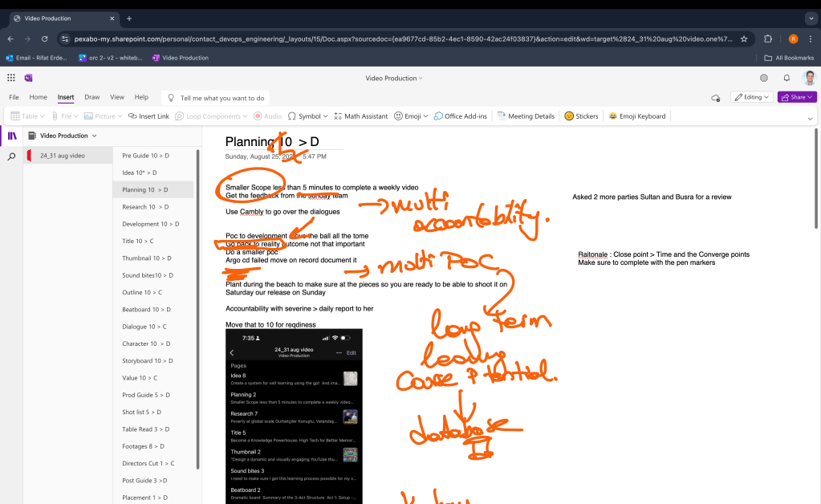821x504 pixels.
Task: Expand the Video Production notebook list chevron
Action: point(94,136)
